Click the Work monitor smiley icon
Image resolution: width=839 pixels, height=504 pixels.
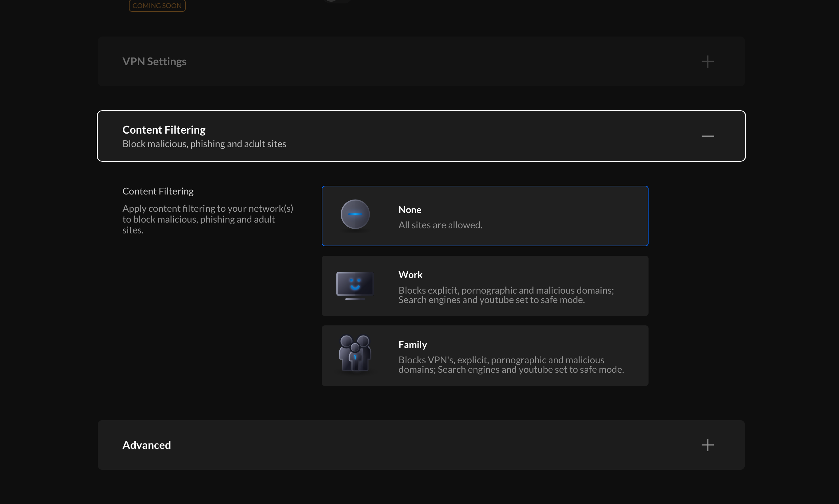coord(355,285)
